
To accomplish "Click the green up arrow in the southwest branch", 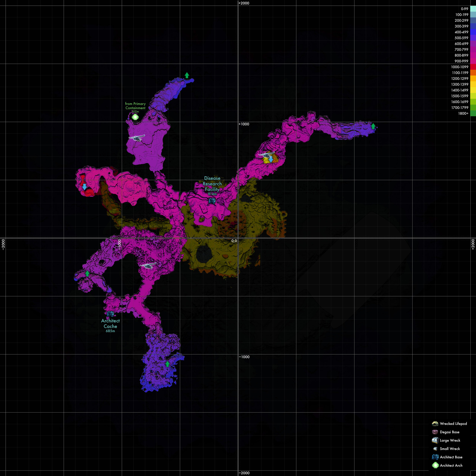I will 87,273.
